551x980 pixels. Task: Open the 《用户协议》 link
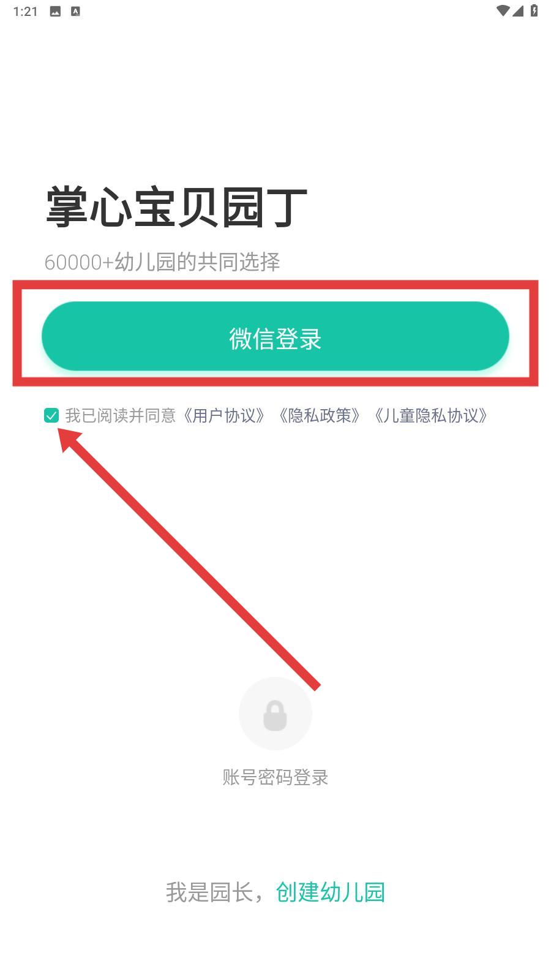[x=223, y=416]
